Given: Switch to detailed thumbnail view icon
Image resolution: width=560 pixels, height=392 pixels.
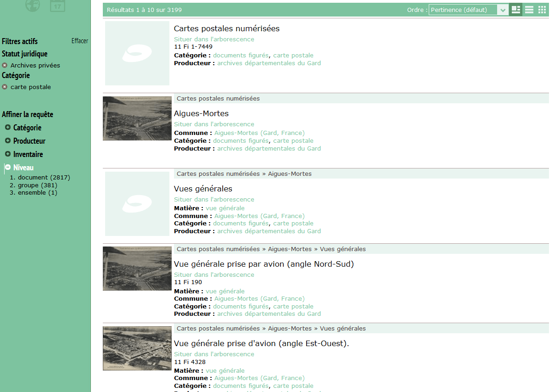Looking at the screenshot, I should click(516, 10).
